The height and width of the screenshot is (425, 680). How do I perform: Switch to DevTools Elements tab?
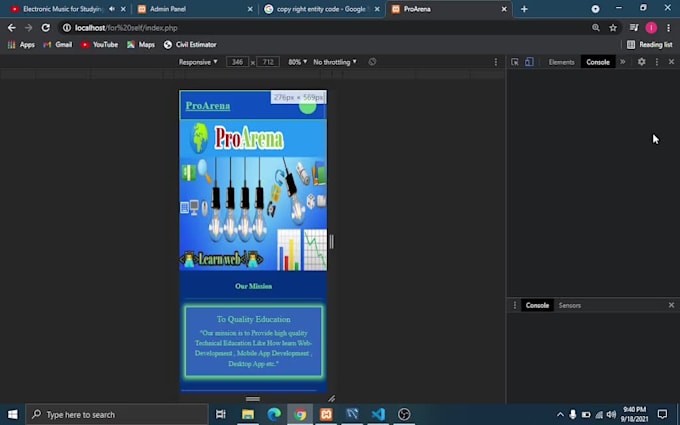click(x=561, y=62)
